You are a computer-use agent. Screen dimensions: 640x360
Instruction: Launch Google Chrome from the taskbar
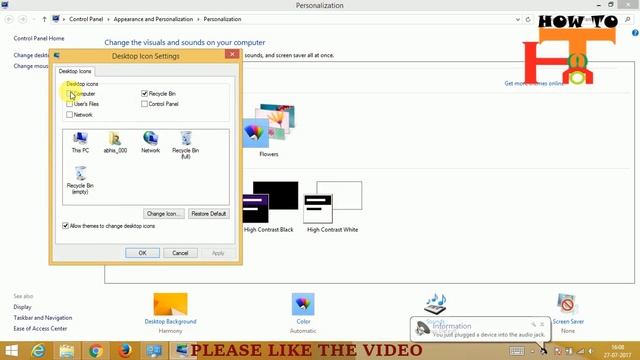click(96, 351)
